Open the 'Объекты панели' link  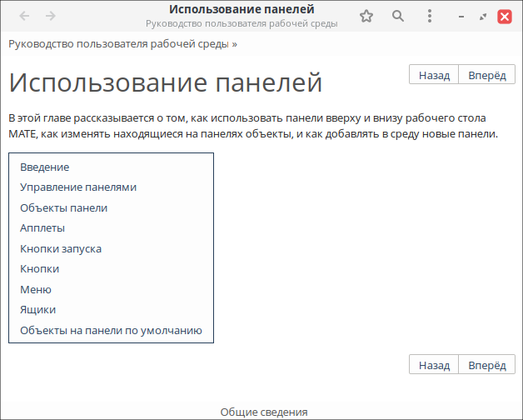tap(63, 208)
